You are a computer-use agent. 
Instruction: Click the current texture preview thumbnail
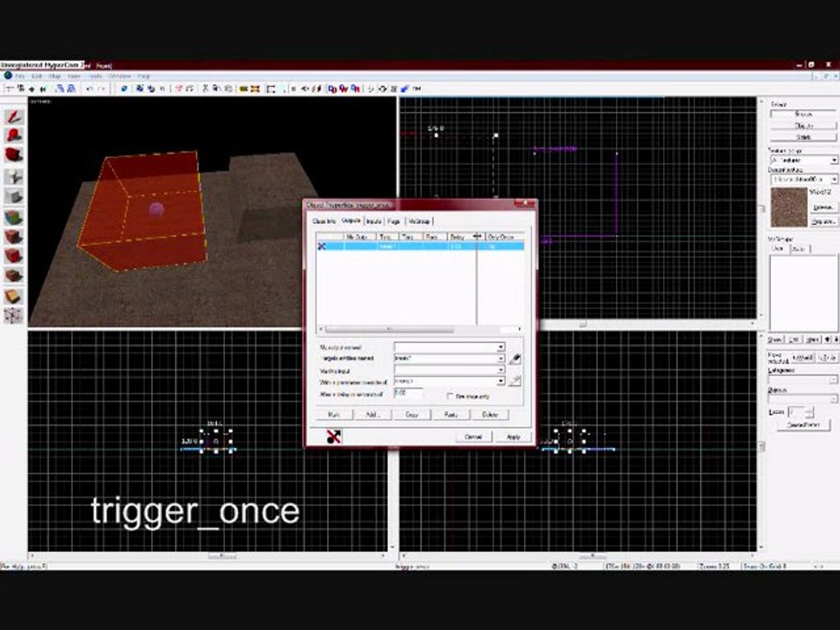point(788,206)
